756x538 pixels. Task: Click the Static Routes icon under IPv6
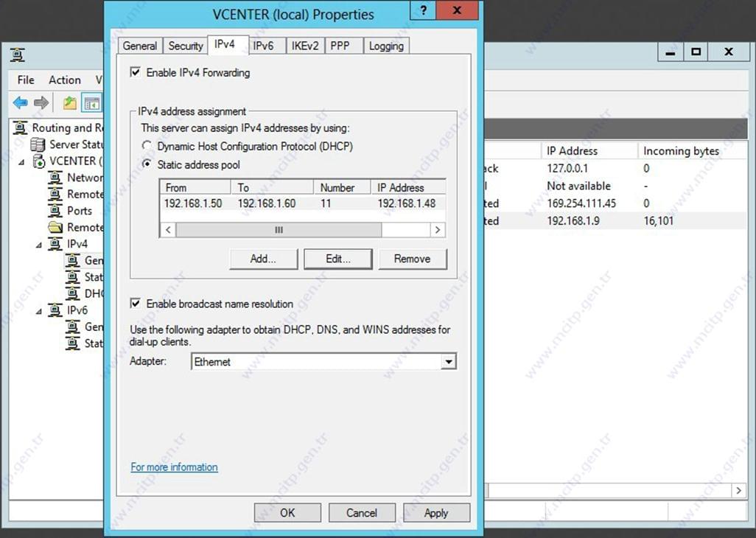[x=72, y=343]
